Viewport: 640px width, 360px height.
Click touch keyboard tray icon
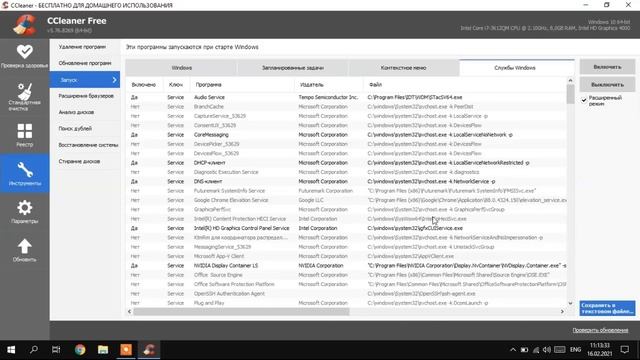(x=560, y=350)
